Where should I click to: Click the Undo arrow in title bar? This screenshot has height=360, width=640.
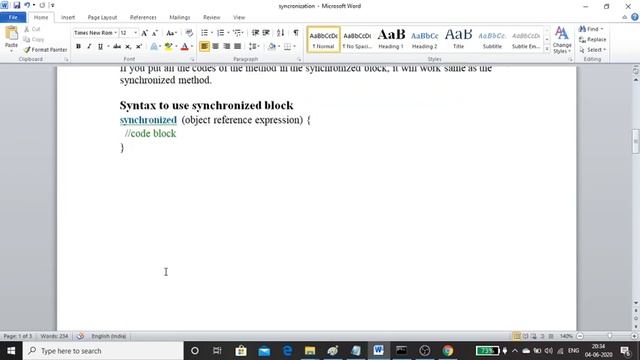(27, 5)
